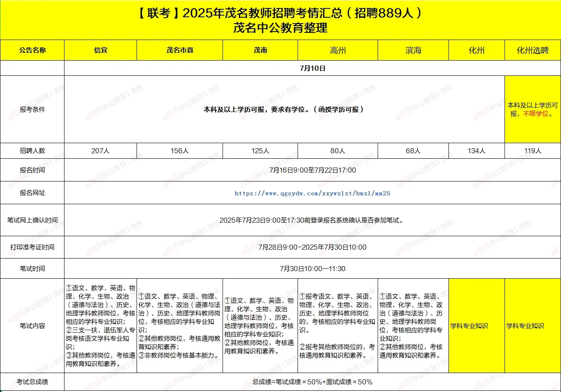This screenshot has width=561, height=392.
Task: Click the "本科及以上学历可报，要求有学位" cell
Action: click(285, 109)
